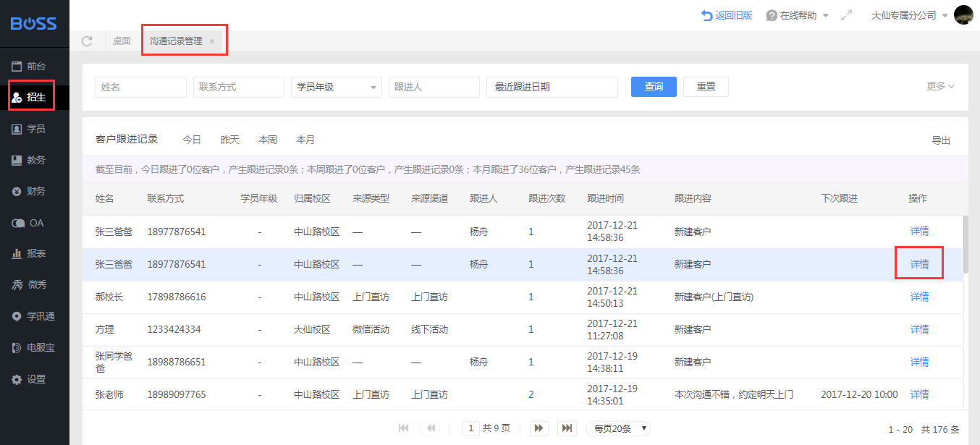The width and height of the screenshot is (980, 445).
Task: Click the 大仙校区 cell
Action: pyautogui.click(x=312, y=329)
